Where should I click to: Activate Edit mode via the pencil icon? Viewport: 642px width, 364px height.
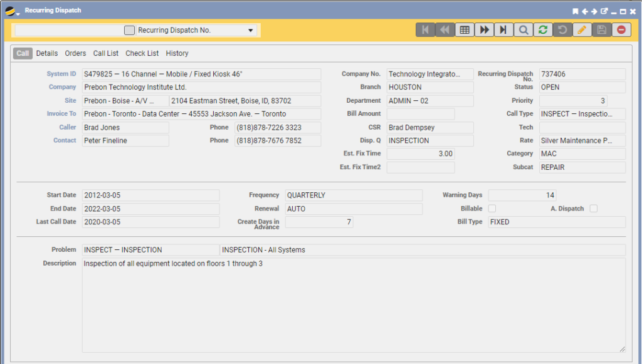pyautogui.click(x=581, y=29)
